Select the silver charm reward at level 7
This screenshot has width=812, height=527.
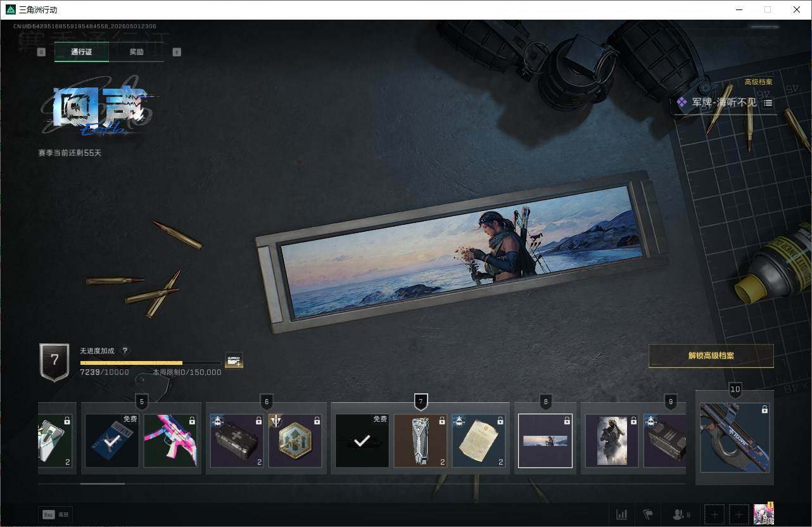click(x=421, y=441)
